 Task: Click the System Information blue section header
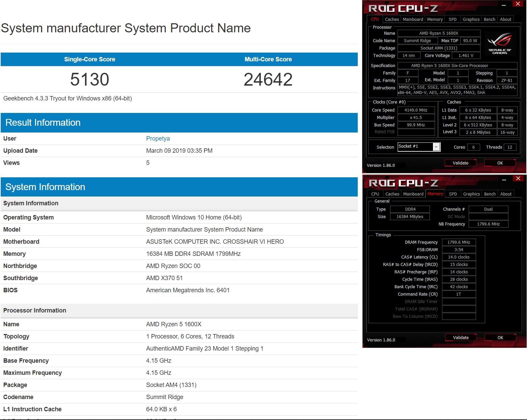point(179,187)
